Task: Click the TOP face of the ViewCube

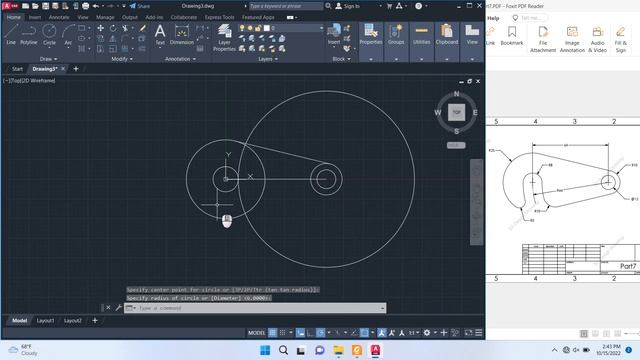Action: pos(456,112)
